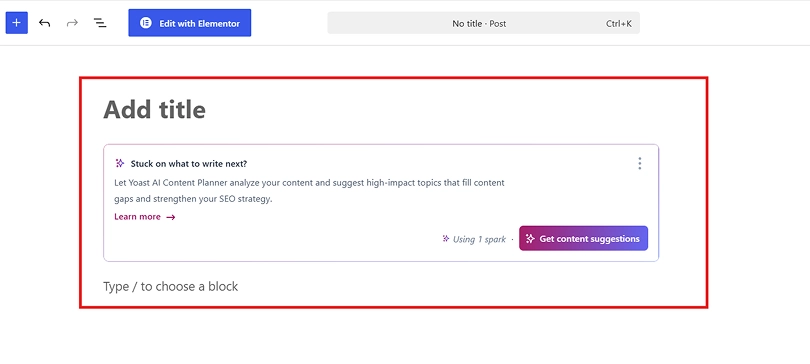The width and height of the screenshot is (810, 364).
Task: Follow the Learn more link
Action: pos(145,217)
